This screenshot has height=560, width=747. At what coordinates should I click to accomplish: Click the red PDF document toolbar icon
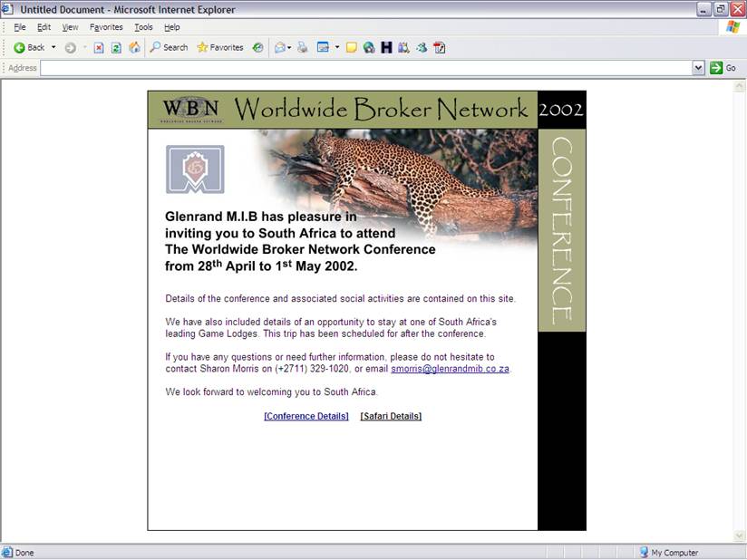coord(440,47)
